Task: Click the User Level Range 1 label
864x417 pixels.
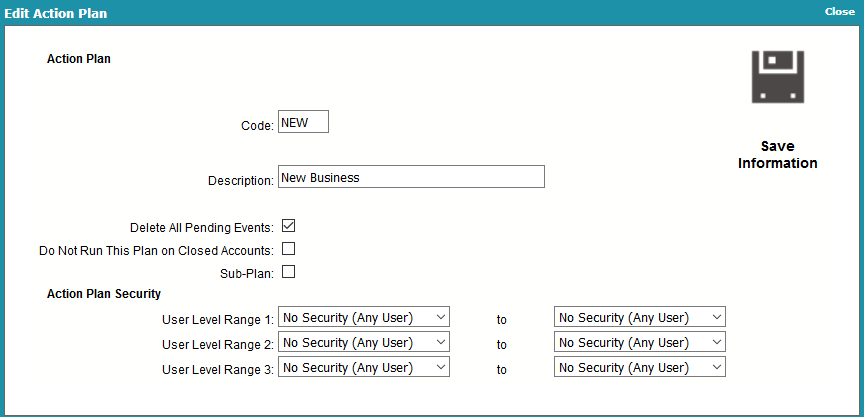Action: click(218, 320)
